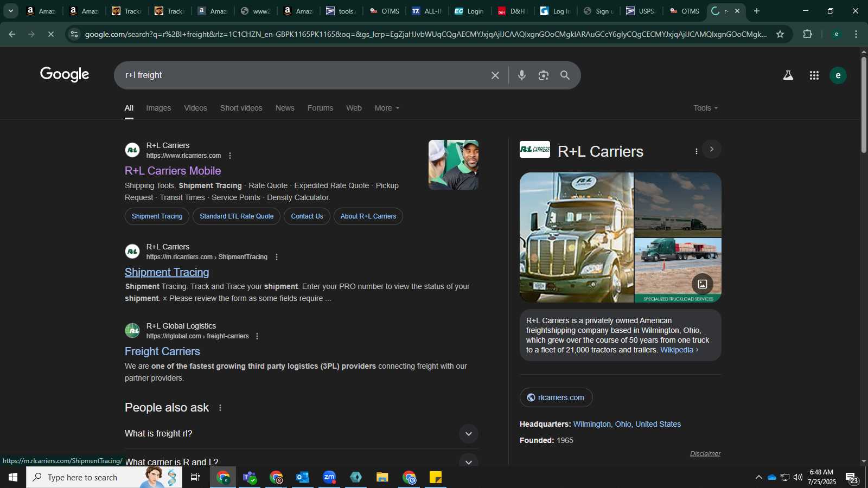Open driver thumbnail beside first result
868x488 pixels.
pyautogui.click(x=454, y=165)
